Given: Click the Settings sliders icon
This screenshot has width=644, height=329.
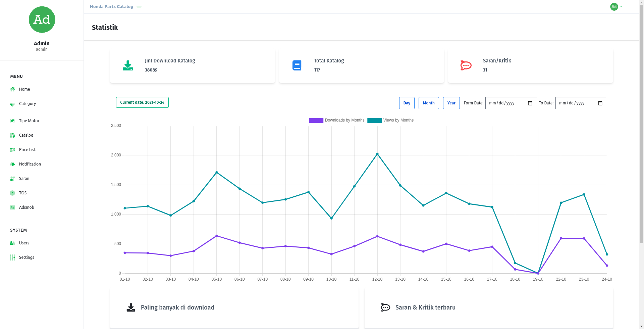Looking at the screenshot, I should click(12, 257).
